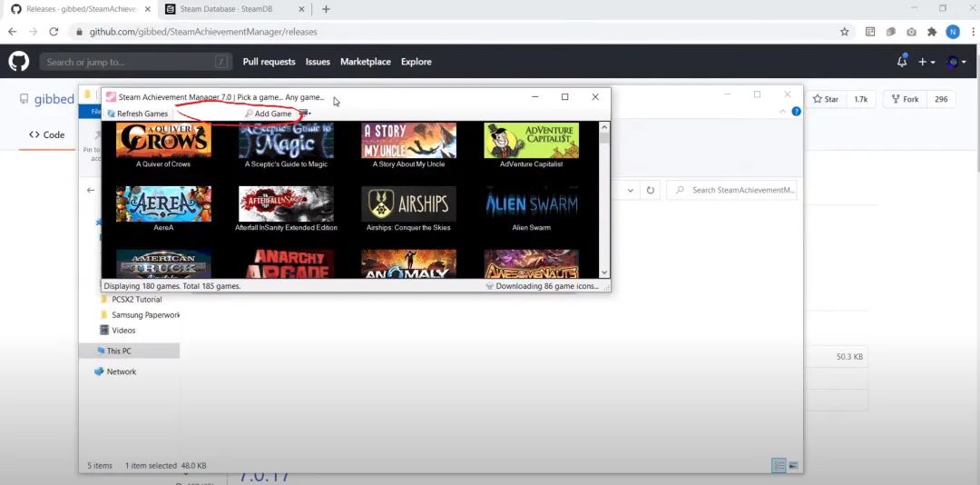Star the SteamAchievementManager repository
Screen dimensions: 980x485
click(825, 99)
